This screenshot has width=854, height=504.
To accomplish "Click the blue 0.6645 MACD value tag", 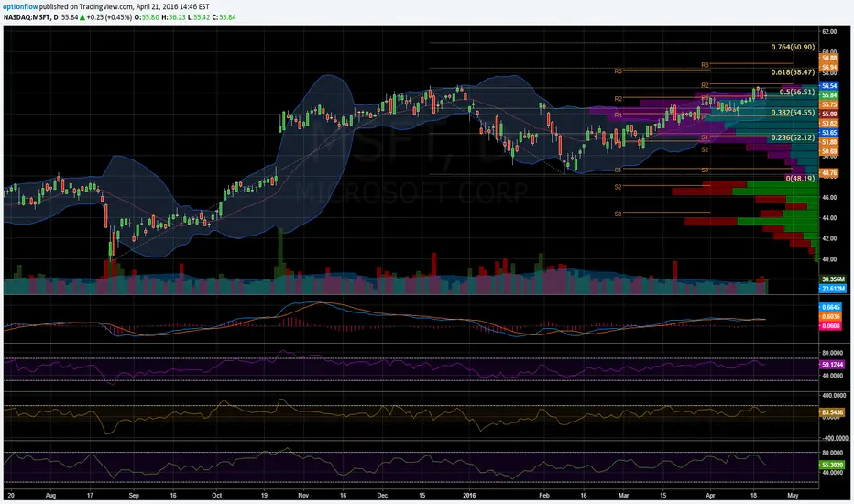I will pyautogui.click(x=831, y=307).
